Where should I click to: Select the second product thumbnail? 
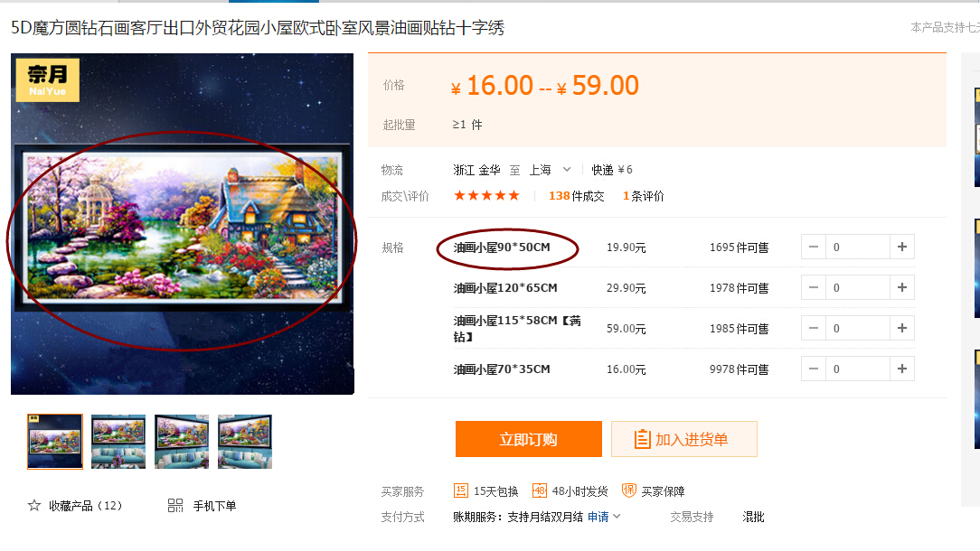pyautogui.click(x=118, y=441)
